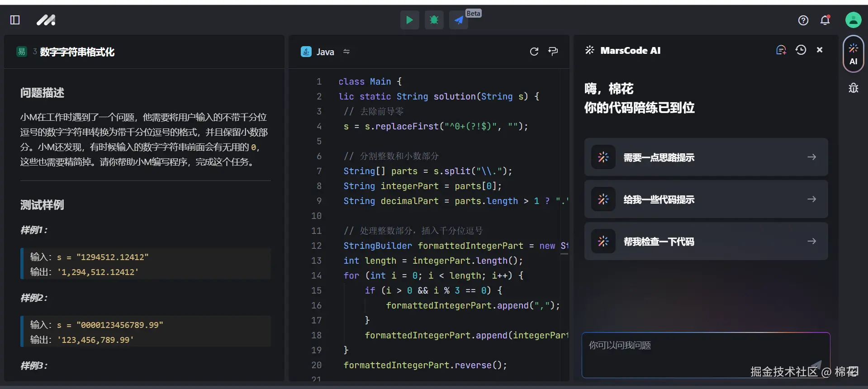Image resolution: width=868 pixels, height=389 pixels.
Task: Close the MarsCode AI panel
Action: click(x=819, y=50)
